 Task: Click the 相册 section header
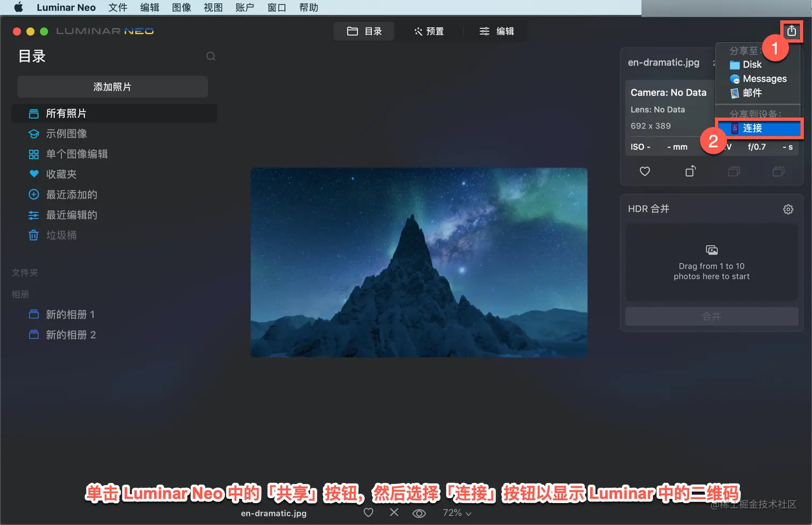(x=20, y=294)
